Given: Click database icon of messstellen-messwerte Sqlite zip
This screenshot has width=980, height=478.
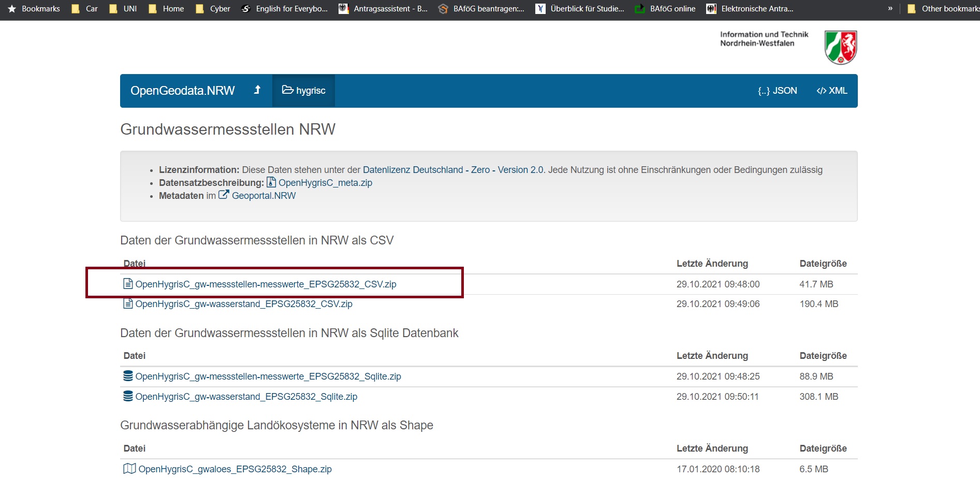Looking at the screenshot, I should (128, 376).
